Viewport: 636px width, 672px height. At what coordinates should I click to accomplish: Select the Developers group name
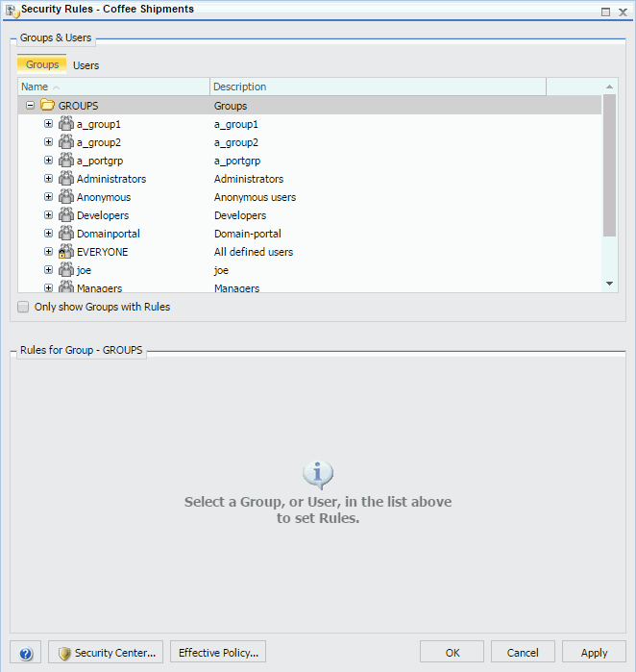103,215
